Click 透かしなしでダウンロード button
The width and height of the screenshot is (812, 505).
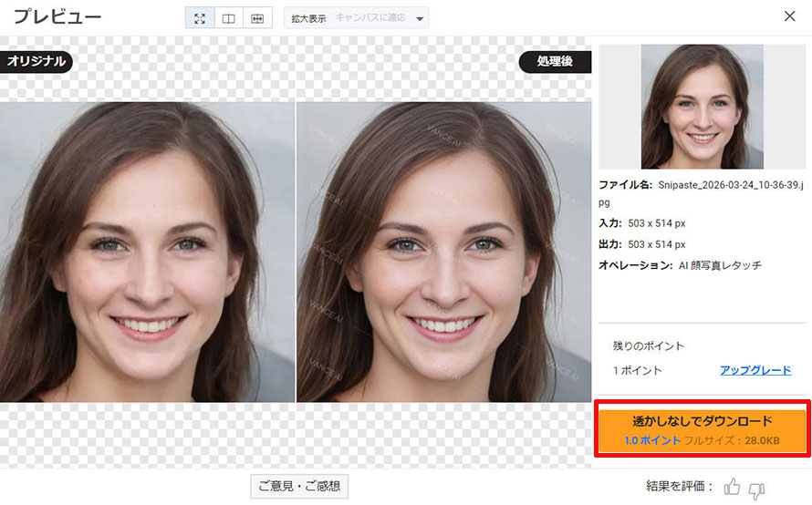click(x=703, y=430)
